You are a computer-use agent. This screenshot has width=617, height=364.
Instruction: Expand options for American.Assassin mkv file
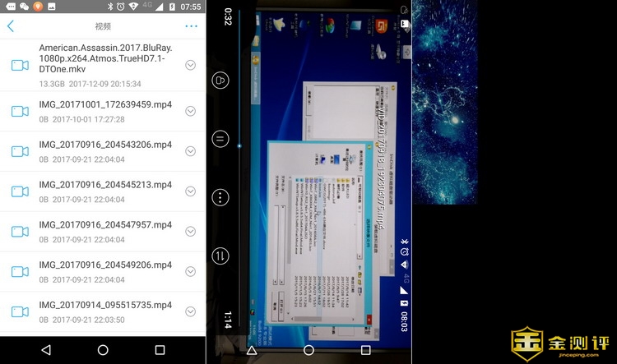tap(190, 65)
